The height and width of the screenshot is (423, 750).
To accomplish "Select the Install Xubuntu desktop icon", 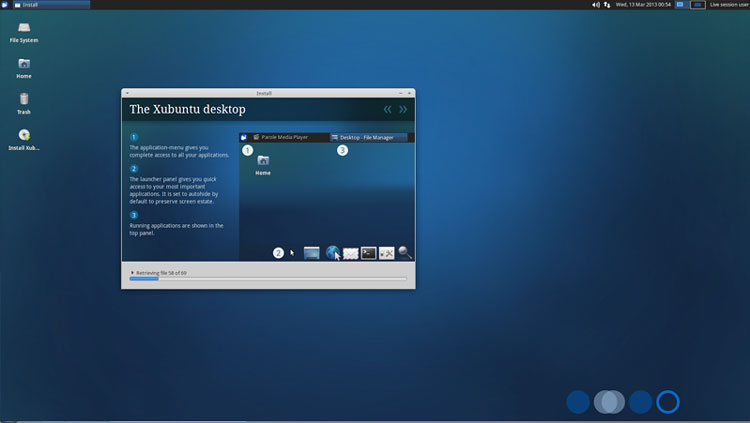I will point(24,140).
